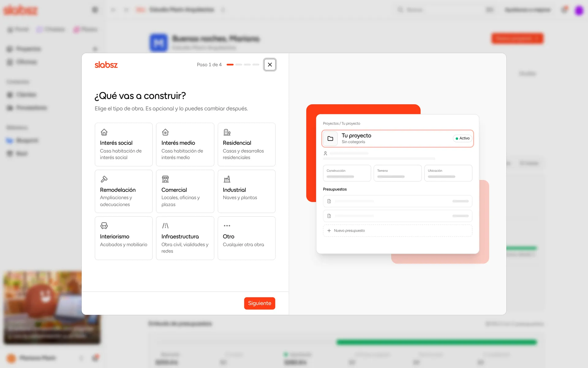Screen dimensions: 588x368
Task: Select the Interés medio card
Action: (185, 144)
